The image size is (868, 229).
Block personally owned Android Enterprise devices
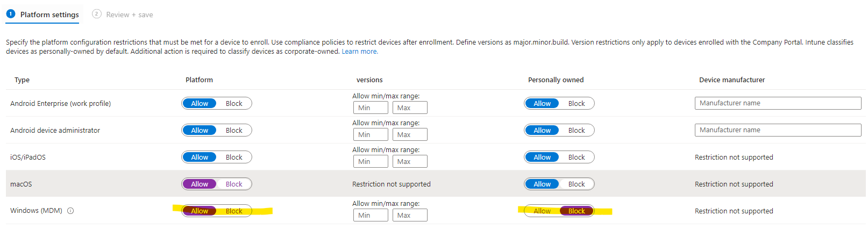(x=577, y=103)
